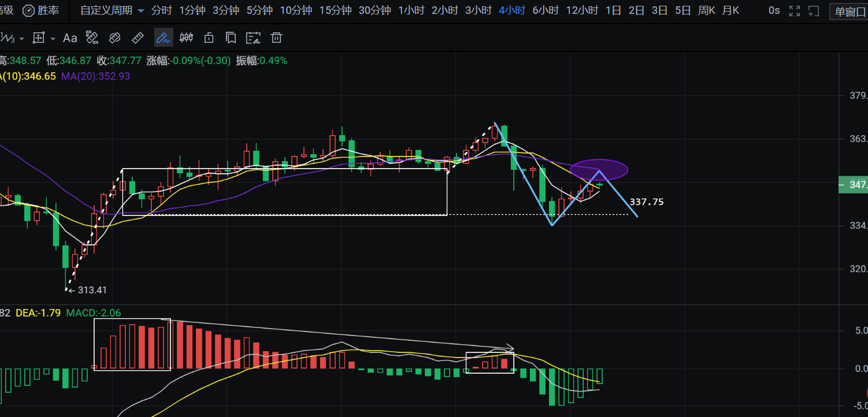Switch chart to 6小时 timeframe
This screenshot has width=868, height=417.
546,10
